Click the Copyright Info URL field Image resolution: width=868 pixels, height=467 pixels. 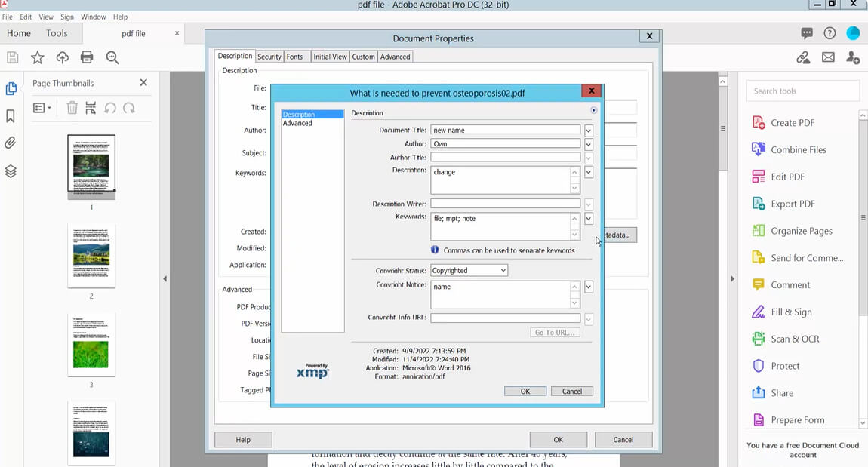click(x=504, y=318)
